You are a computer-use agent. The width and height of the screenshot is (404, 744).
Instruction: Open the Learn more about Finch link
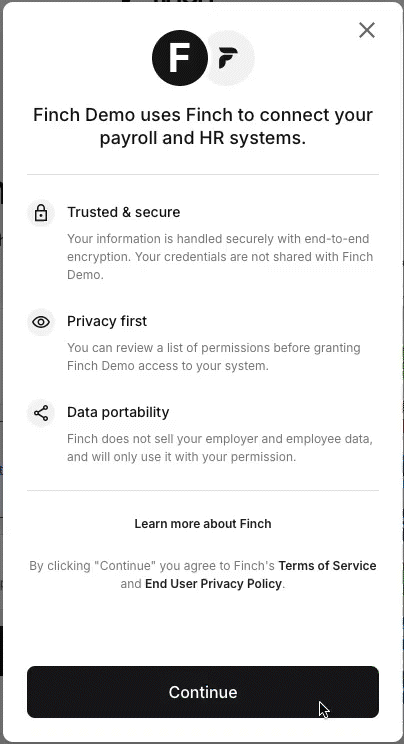pyautogui.click(x=203, y=524)
